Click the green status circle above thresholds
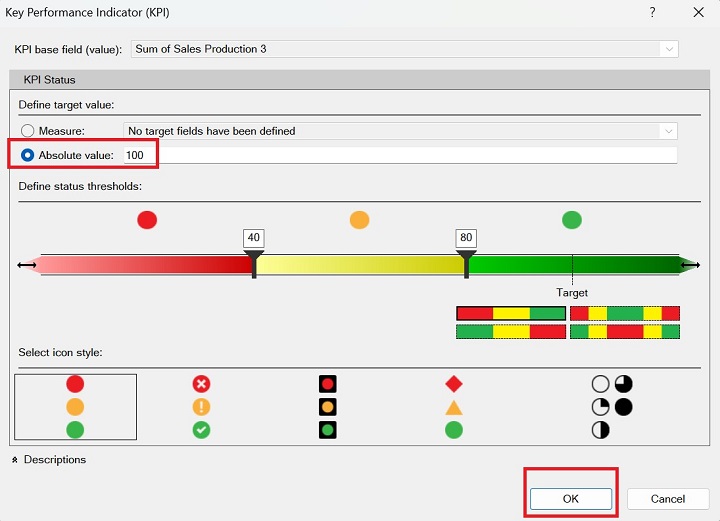The width and height of the screenshot is (720, 521). coord(572,220)
